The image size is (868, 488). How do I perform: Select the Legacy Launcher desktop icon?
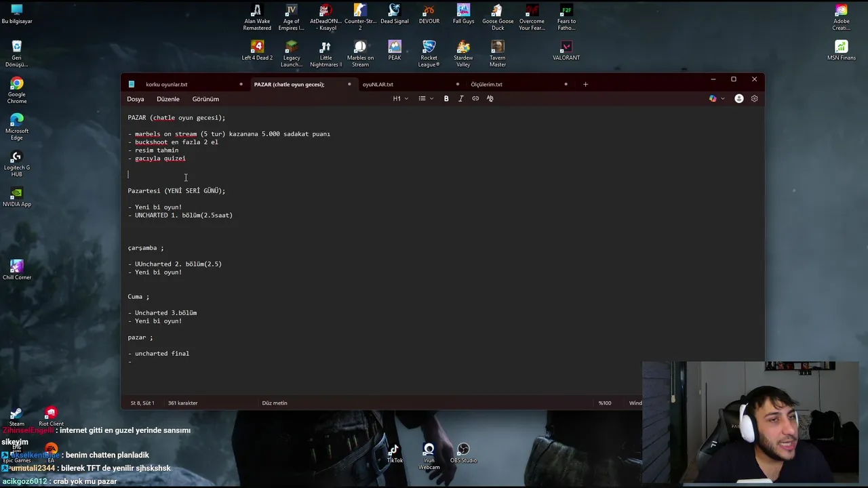point(291,54)
